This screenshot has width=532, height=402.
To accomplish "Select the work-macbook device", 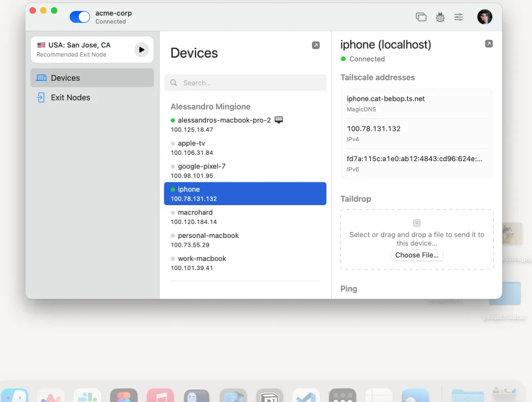I will coord(245,263).
